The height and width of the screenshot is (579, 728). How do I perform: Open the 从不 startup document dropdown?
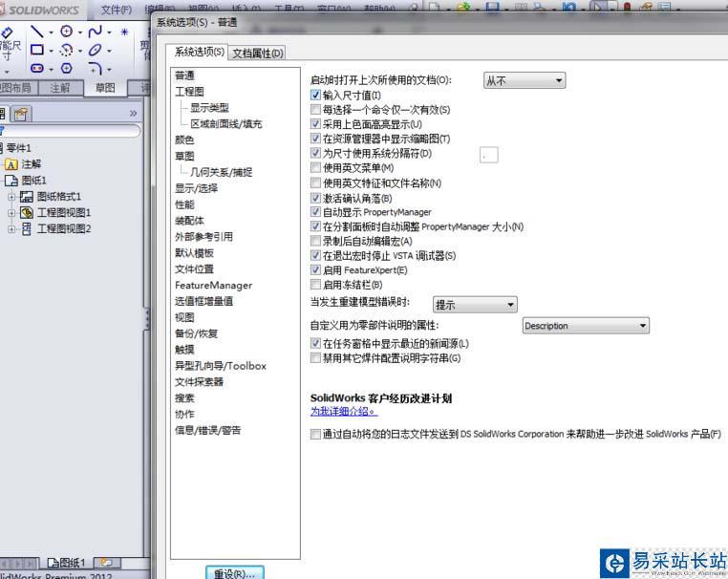(x=525, y=81)
